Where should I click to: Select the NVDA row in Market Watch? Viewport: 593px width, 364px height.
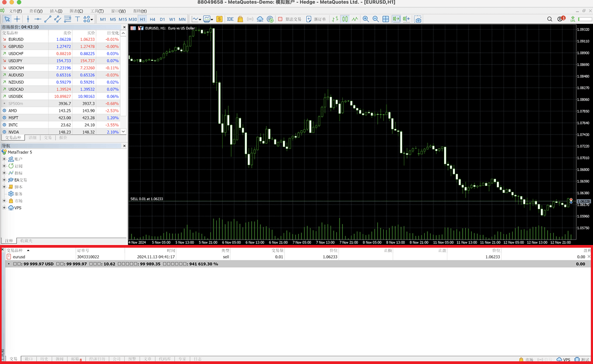pyautogui.click(x=60, y=132)
